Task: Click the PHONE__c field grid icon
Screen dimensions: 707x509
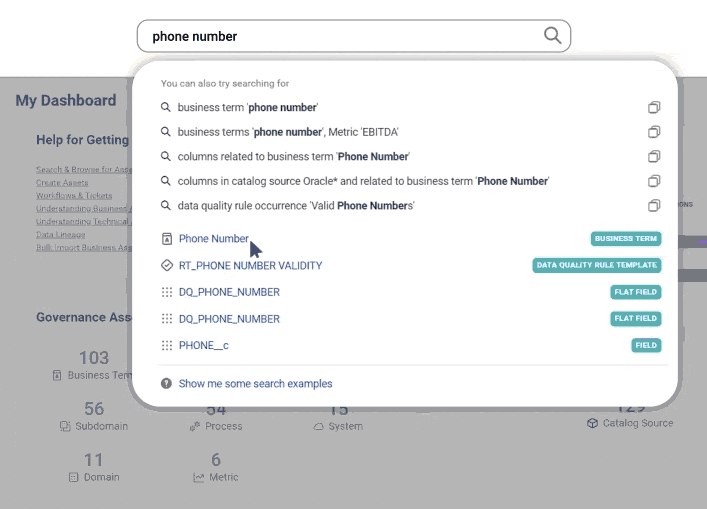Action: point(167,346)
